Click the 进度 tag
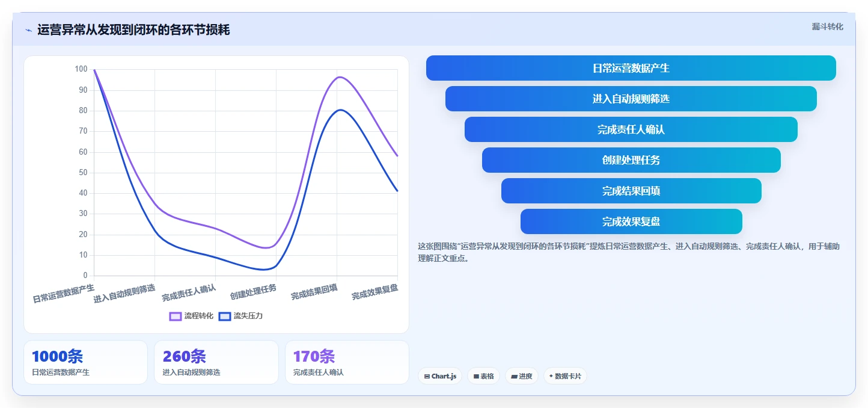Screen dimensions: 868x408 522,376
